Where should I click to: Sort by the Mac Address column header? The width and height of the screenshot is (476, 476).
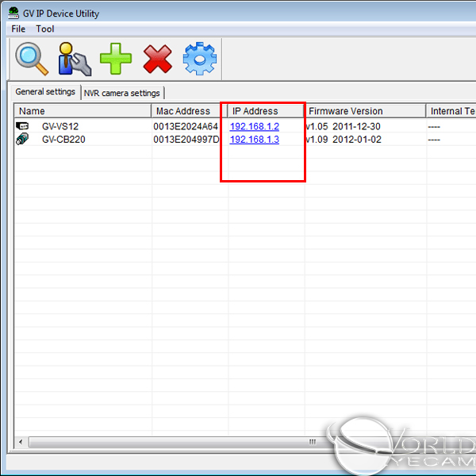tap(189, 111)
